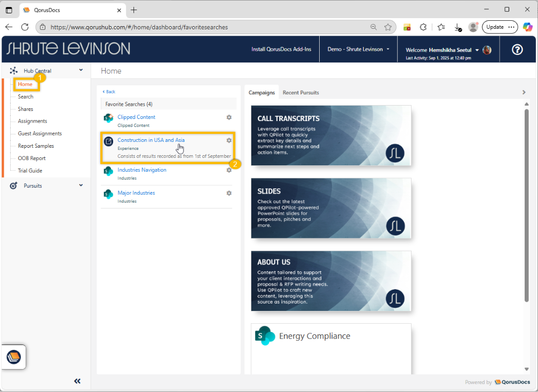Go back using the Back link
This screenshot has width=538, height=392.
(109, 92)
